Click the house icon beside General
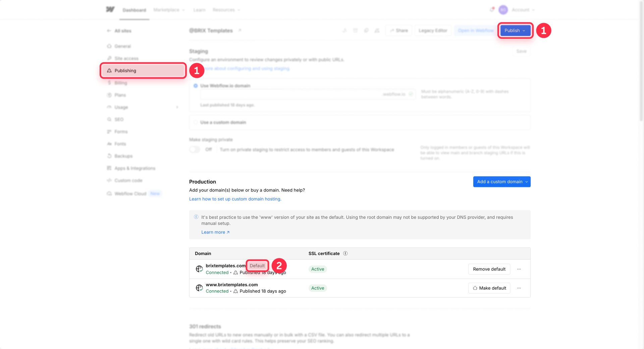 [x=109, y=46]
